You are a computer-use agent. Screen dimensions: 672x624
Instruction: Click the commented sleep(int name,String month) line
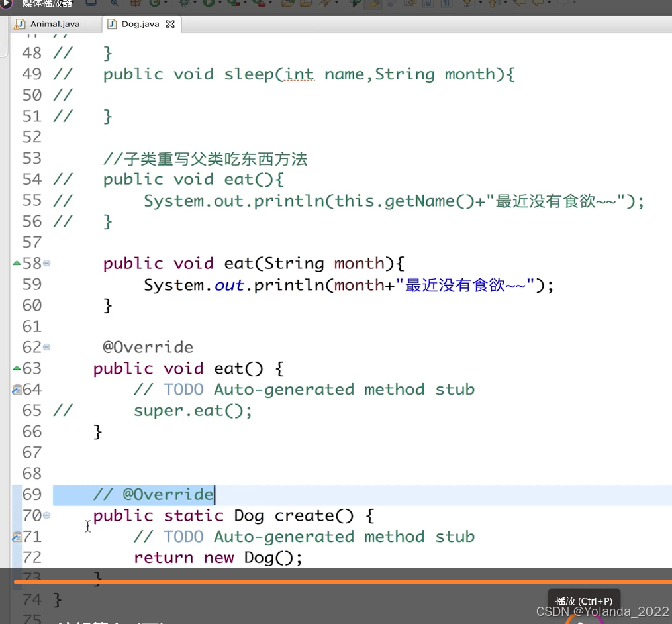(x=309, y=74)
